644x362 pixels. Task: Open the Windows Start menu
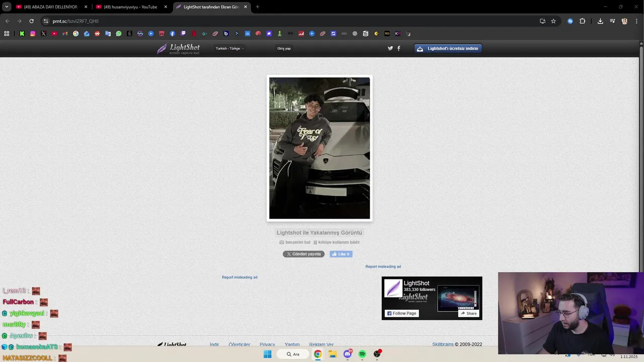click(x=267, y=354)
